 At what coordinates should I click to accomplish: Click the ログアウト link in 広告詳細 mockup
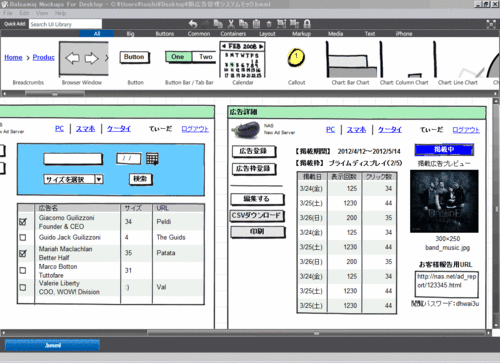pyautogui.click(x=466, y=130)
